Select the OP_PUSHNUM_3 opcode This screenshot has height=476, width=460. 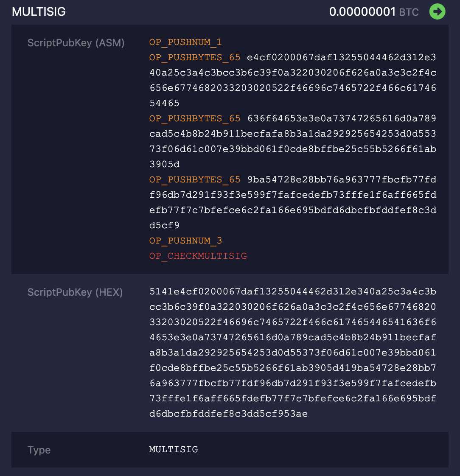pyautogui.click(x=185, y=241)
